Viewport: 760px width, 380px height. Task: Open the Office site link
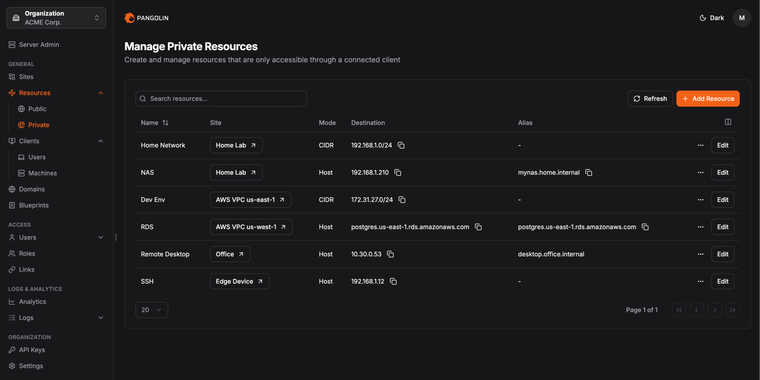[230, 254]
